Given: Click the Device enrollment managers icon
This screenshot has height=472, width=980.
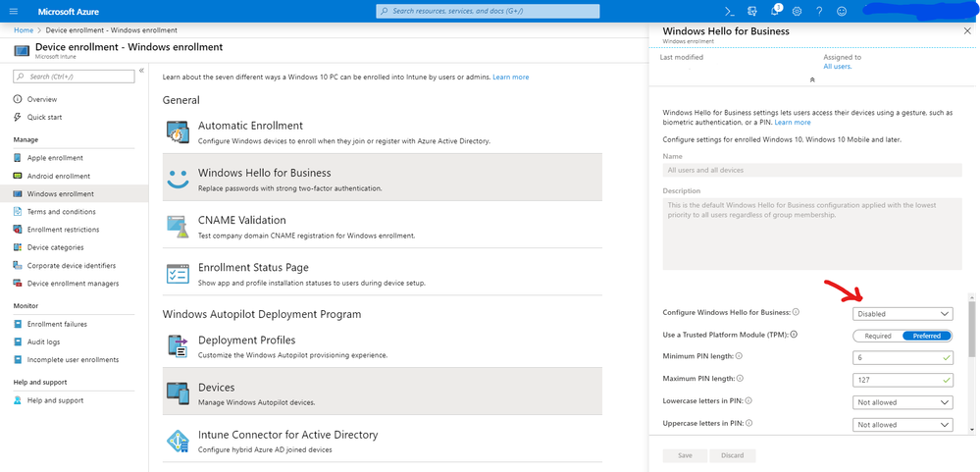Looking at the screenshot, I should pos(17,284).
